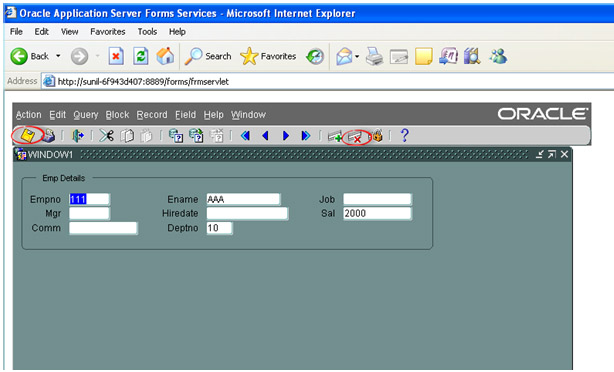
Task: Open the Forms Record menu
Action: [x=152, y=115]
